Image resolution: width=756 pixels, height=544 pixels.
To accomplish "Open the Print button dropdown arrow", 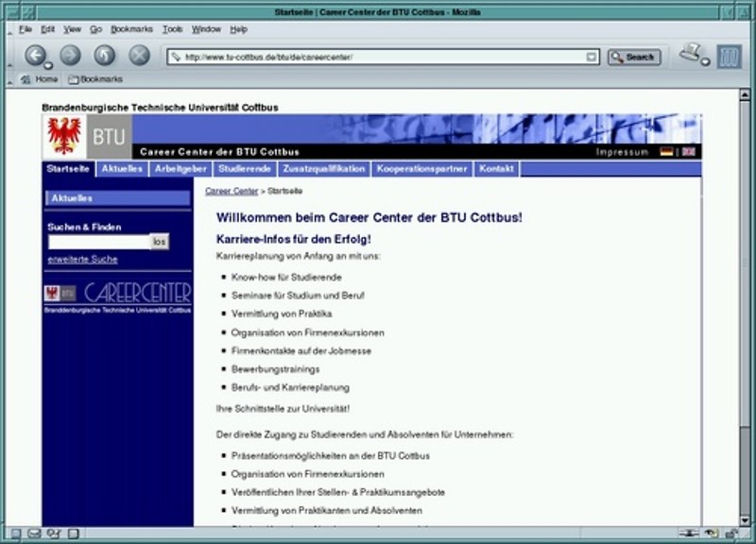I will (705, 61).
